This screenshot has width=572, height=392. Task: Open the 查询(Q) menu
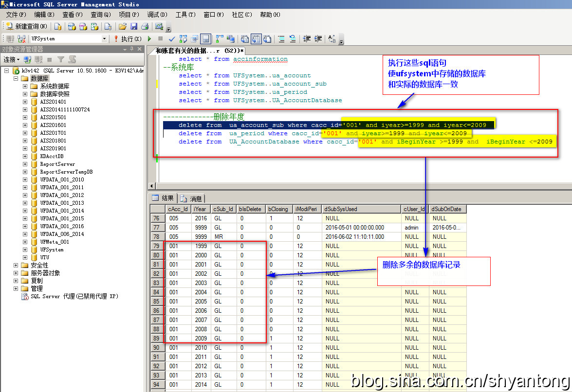pos(100,15)
